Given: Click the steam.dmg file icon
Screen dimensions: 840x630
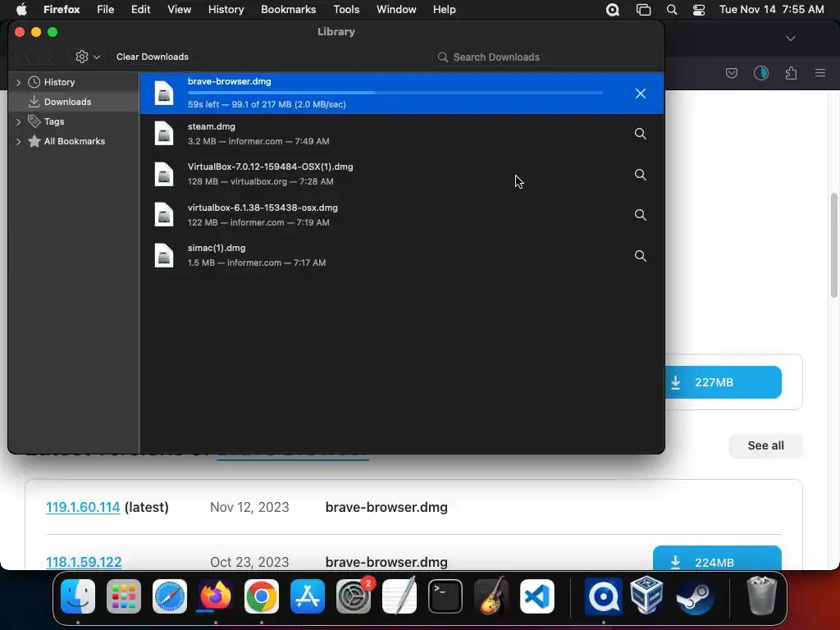Looking at the screenshot, I should pos(164,134).
